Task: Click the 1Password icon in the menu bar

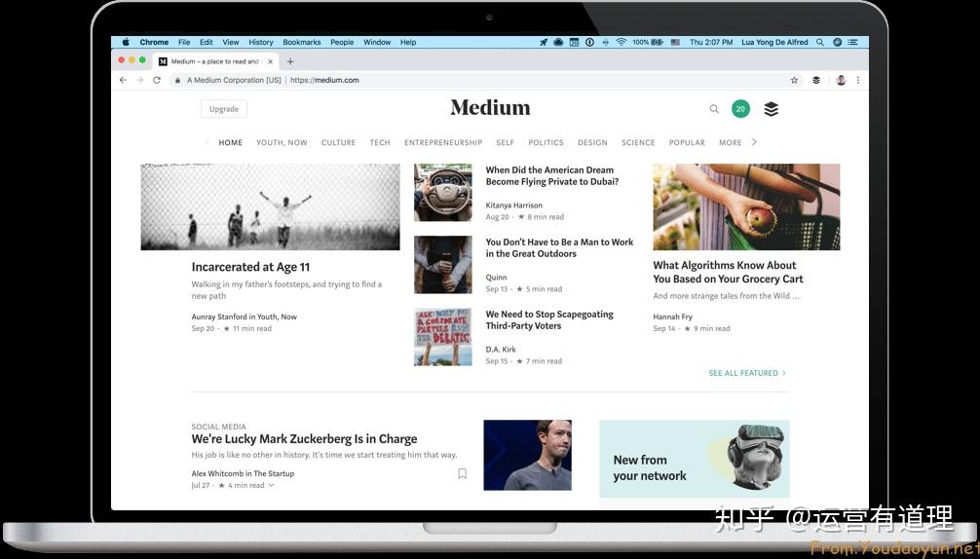Action: [x=589, y=42]
